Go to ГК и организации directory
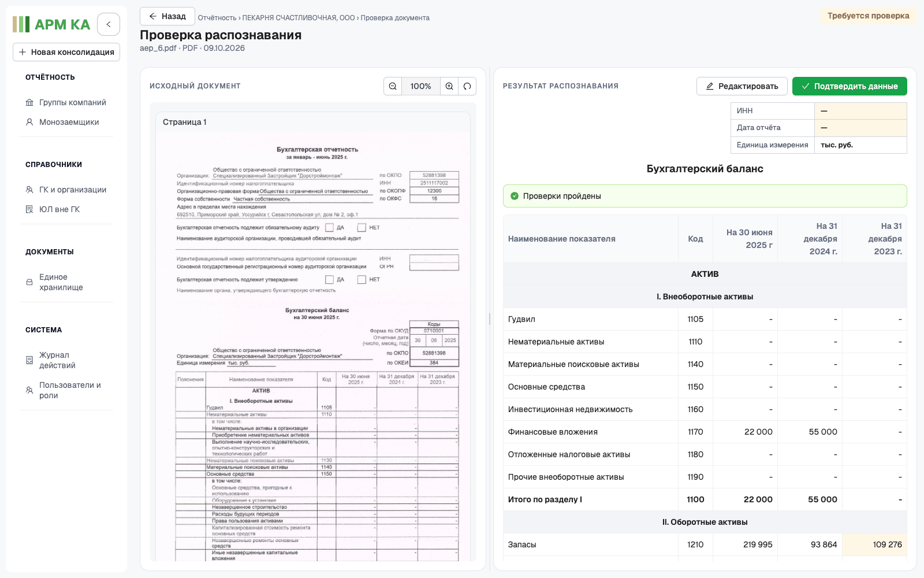Viewport: 924px width, 578px height. tap(66, 190)
